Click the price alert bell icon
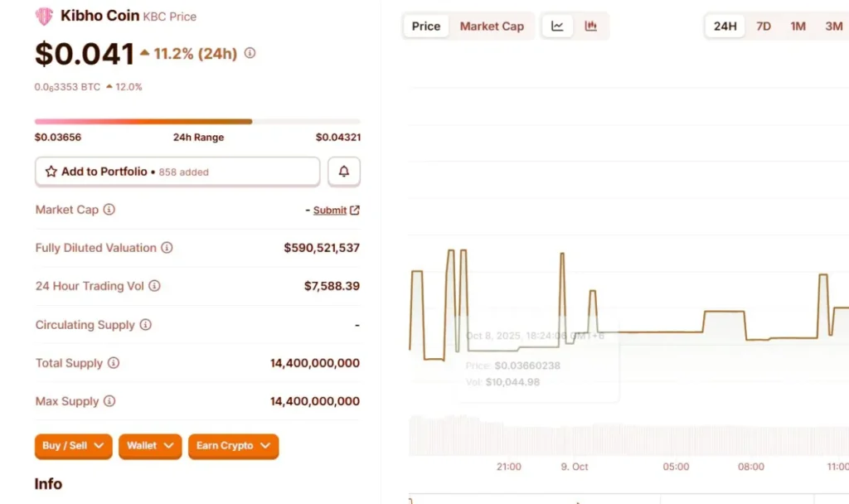Image resolution: width=849 pixels, height=504 pixels. click(344, 172)
